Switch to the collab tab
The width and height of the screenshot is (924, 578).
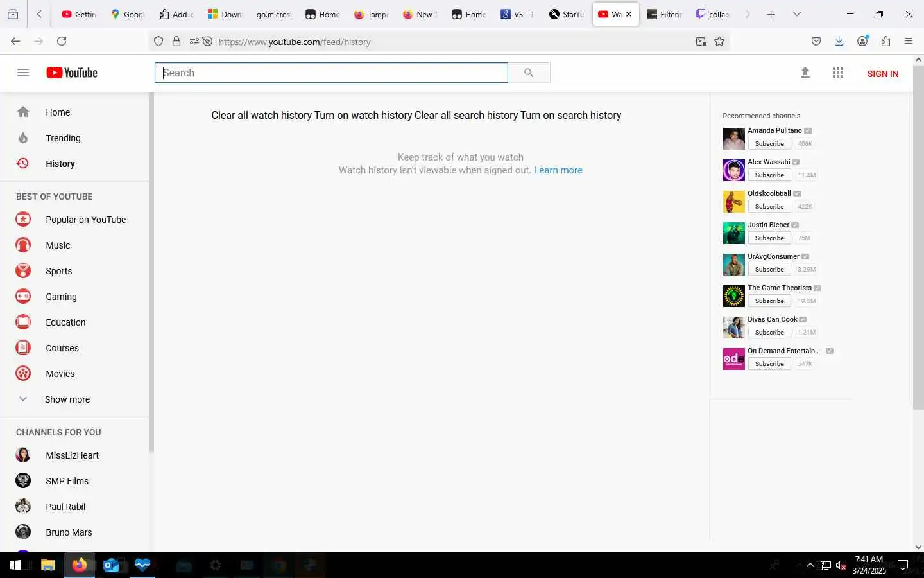pos(713,14)
